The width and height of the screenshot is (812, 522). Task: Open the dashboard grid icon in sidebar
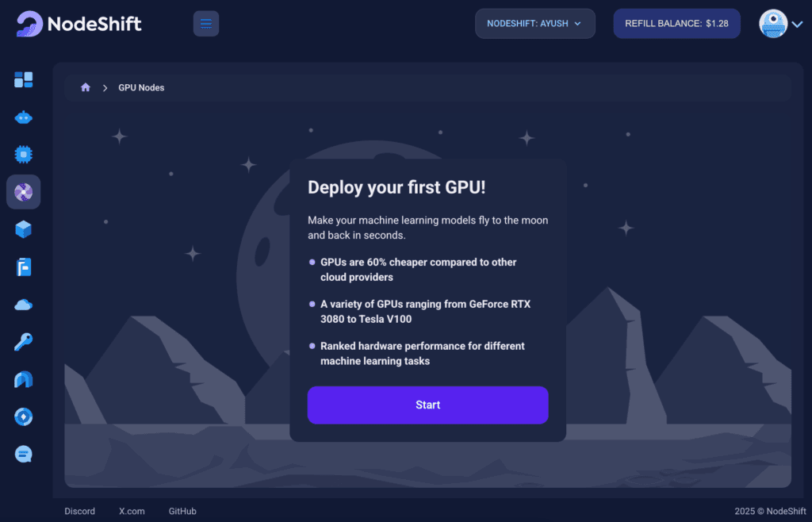click(23, 80)
